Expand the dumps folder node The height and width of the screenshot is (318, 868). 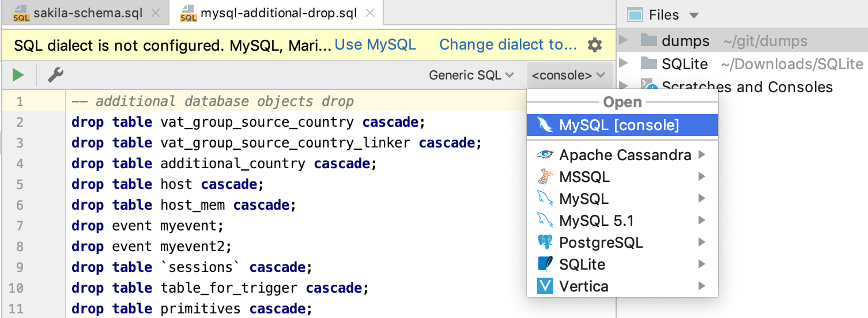[623, 41]
